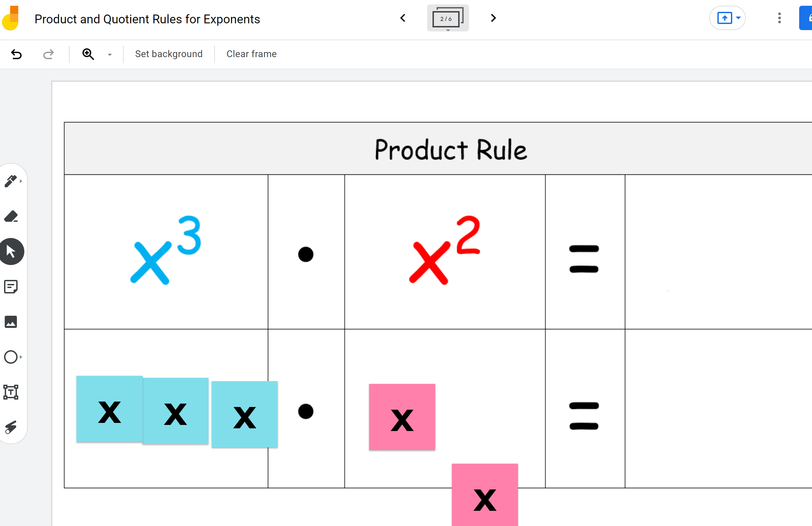Switch to the Eraser tool
Image resolution: width=812 pixels, height=526 pixels.
click(x=11, y=216)
